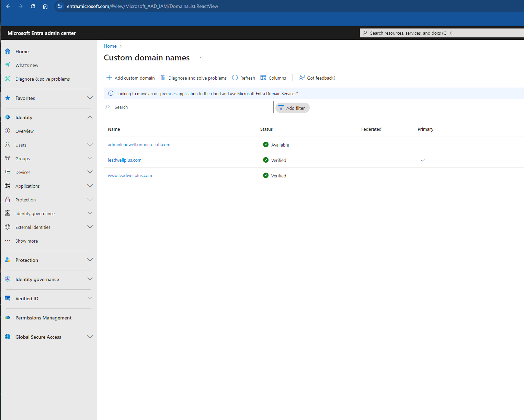524x420 pixels.
Task: Expand the Favorites section chevron
Action: [x=90, y=98]
